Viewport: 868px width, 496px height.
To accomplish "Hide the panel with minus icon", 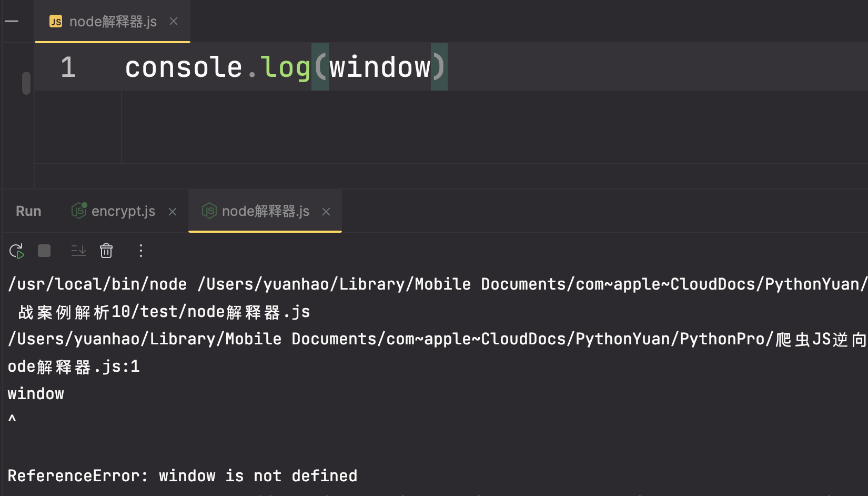I will pyautogui.click(x=12, y=21).
